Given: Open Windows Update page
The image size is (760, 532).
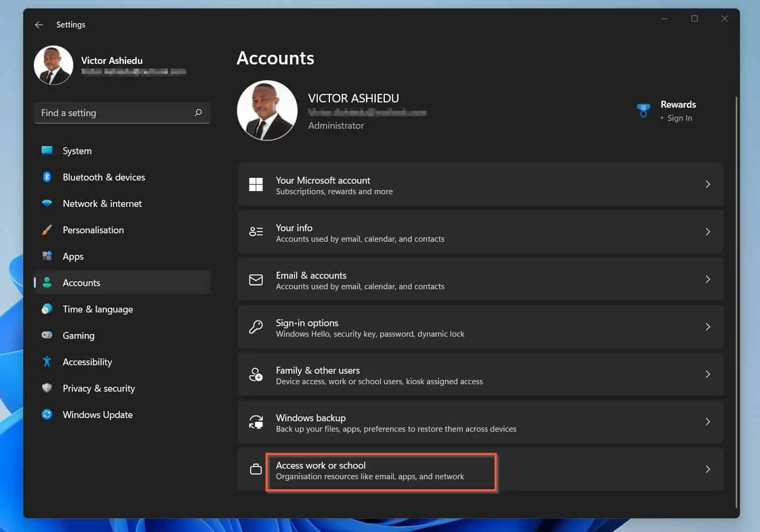Looking at the screenshot, I should point(122,414).
